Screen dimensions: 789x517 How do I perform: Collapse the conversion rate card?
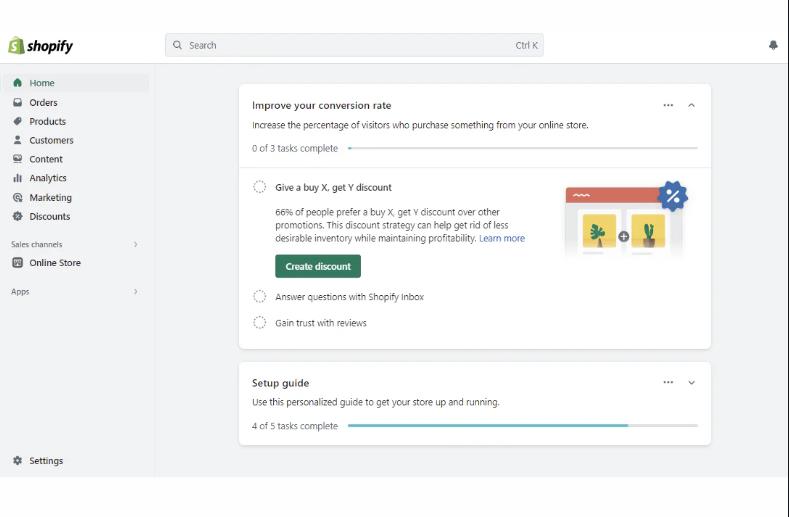691,105
